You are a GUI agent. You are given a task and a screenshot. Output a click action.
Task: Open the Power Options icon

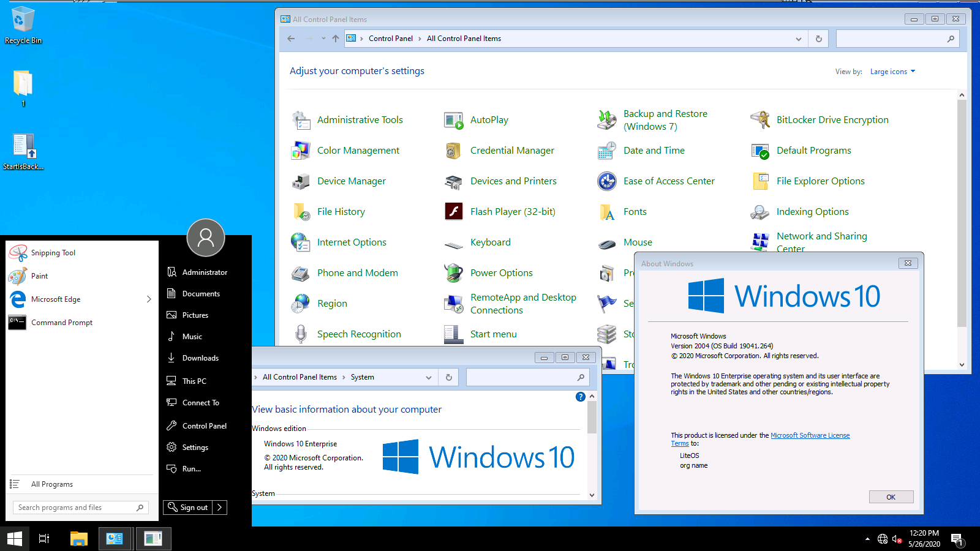point(454,273)
